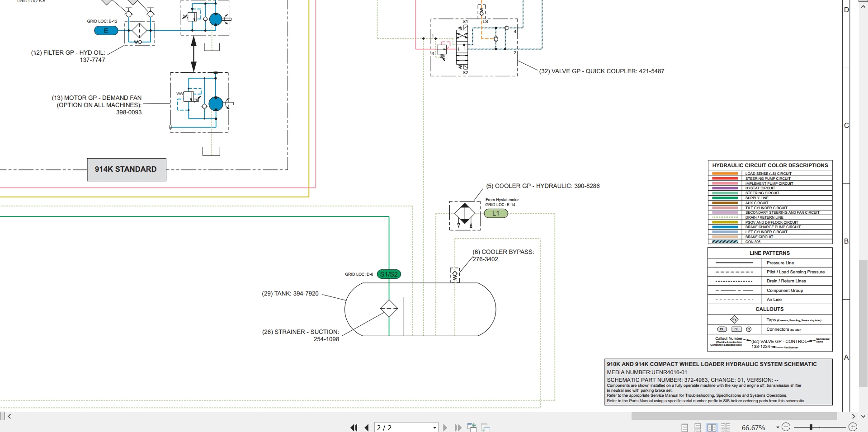868x432 pixels.
Task: Click the Taps callout diamond symbol
Action: [x=734, y=319]
